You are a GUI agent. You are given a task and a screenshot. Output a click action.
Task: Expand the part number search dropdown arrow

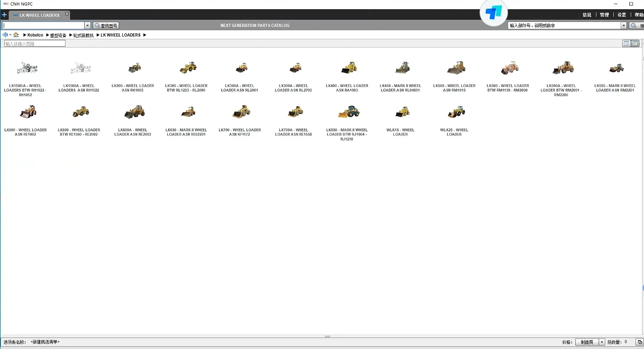(x=624, y=26)
